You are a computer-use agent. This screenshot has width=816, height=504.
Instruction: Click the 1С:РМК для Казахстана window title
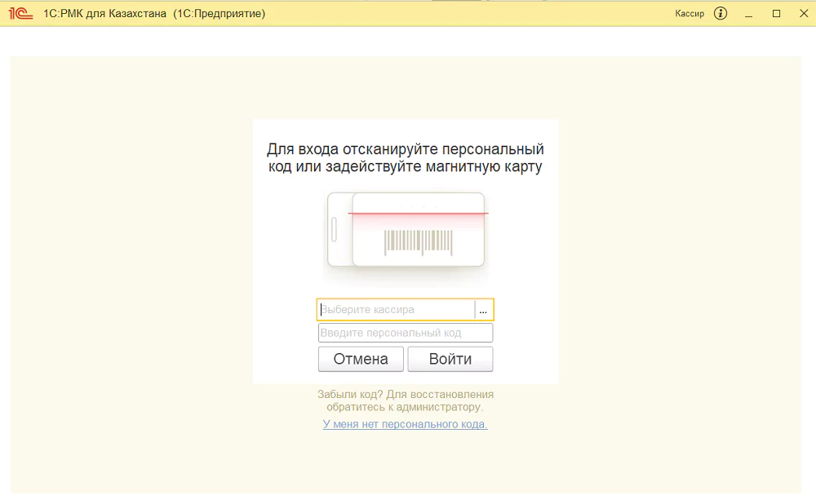coord(154,14)
